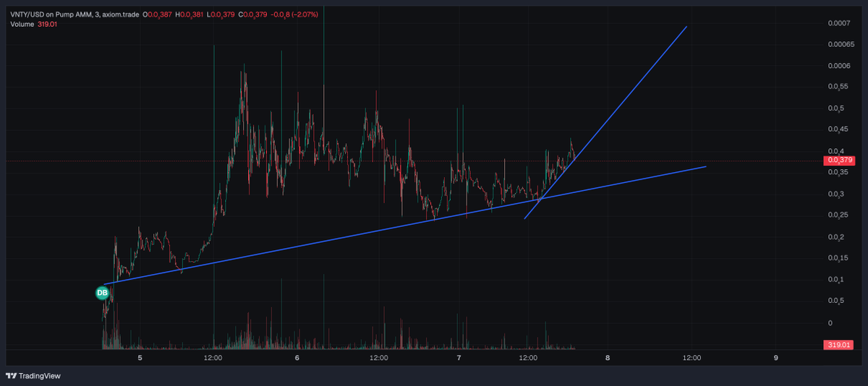Click price axis label 0.0007
This screenshot has width=868, height=386.
click(838, 23)
